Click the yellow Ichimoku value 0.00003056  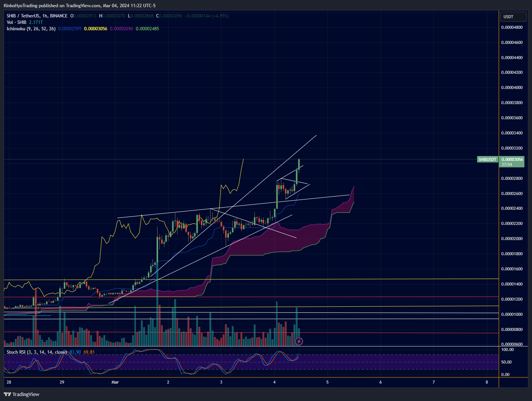(x=96, y=29)
